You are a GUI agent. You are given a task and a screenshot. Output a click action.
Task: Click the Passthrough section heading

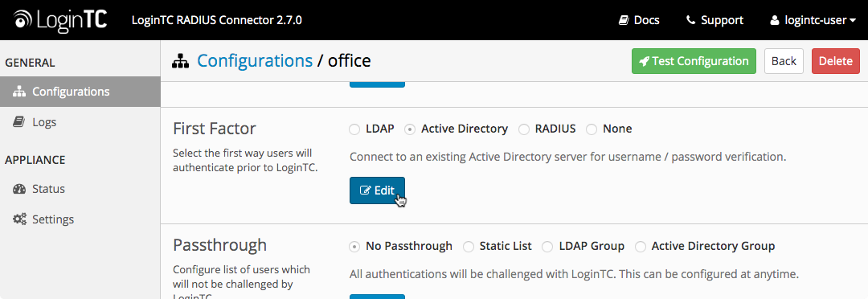219,244
